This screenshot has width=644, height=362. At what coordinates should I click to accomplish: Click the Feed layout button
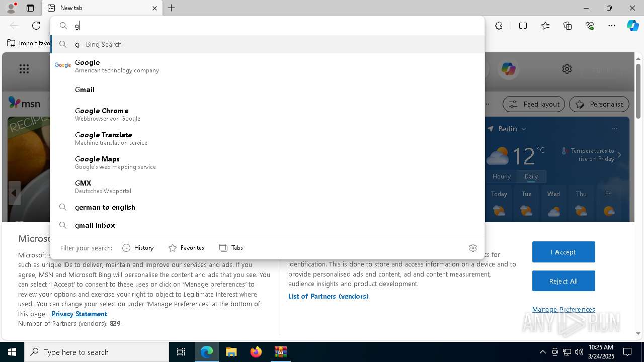[x=534, y=104]
